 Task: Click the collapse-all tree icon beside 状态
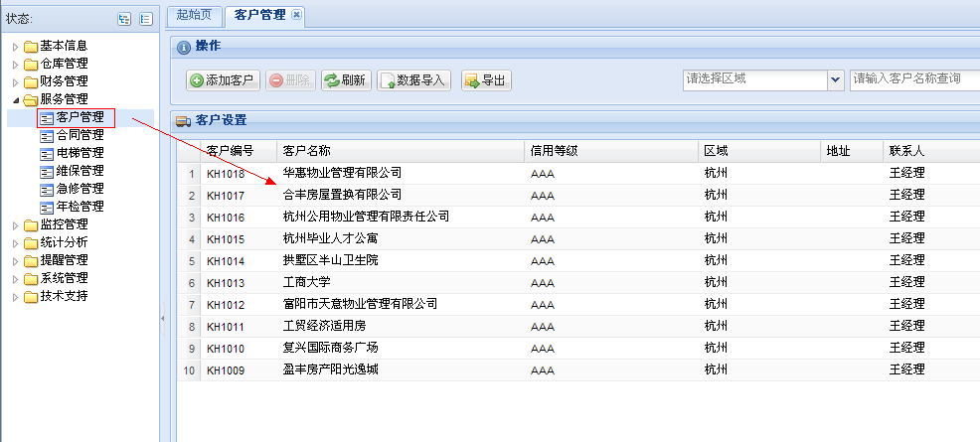146,19
